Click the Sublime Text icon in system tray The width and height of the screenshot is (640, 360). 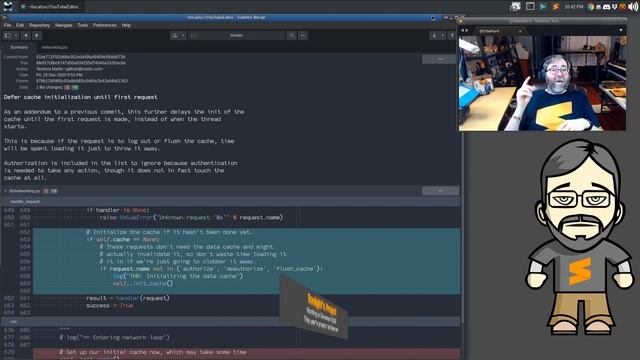tap(555, 7)
